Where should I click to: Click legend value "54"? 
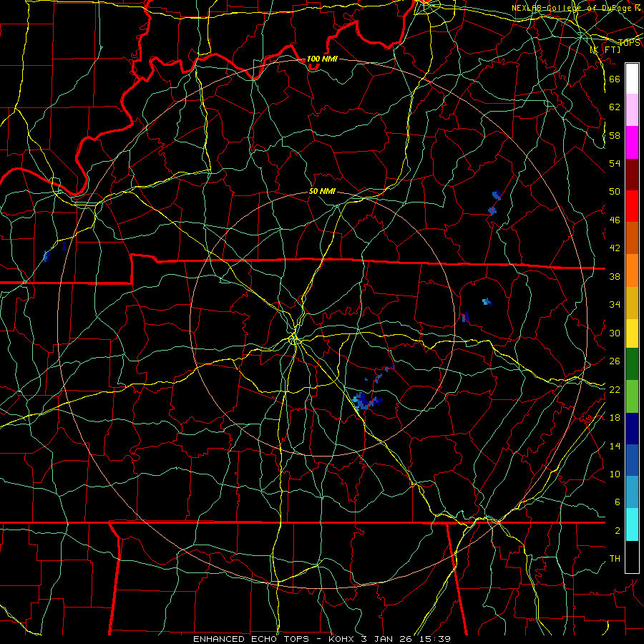click(x=615, y=163)
